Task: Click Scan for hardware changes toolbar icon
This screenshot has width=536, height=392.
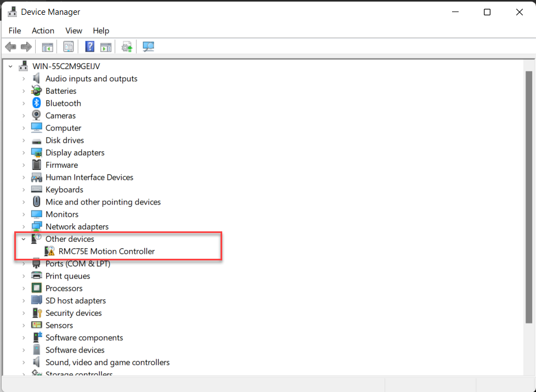Action: click(x=148, y=47)
